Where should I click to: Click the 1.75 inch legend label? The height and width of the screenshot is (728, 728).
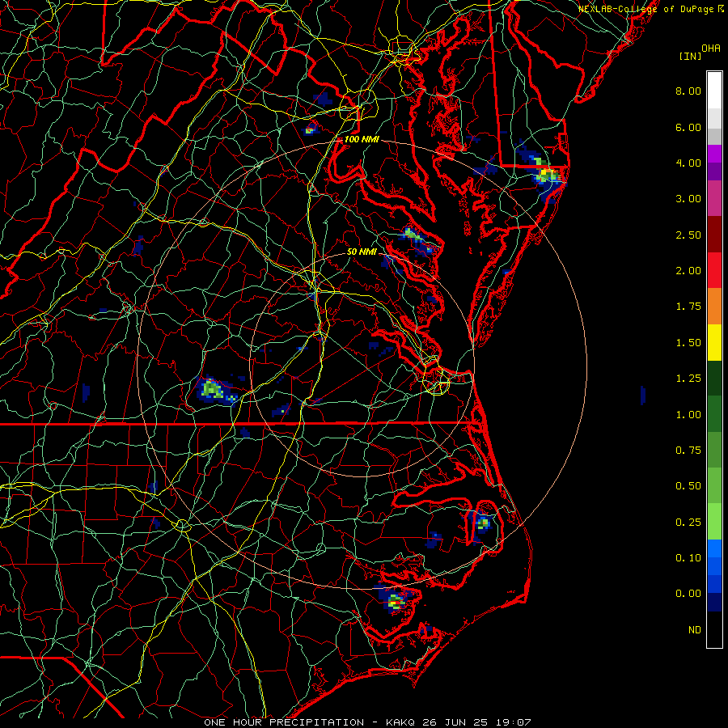(688, 307)
